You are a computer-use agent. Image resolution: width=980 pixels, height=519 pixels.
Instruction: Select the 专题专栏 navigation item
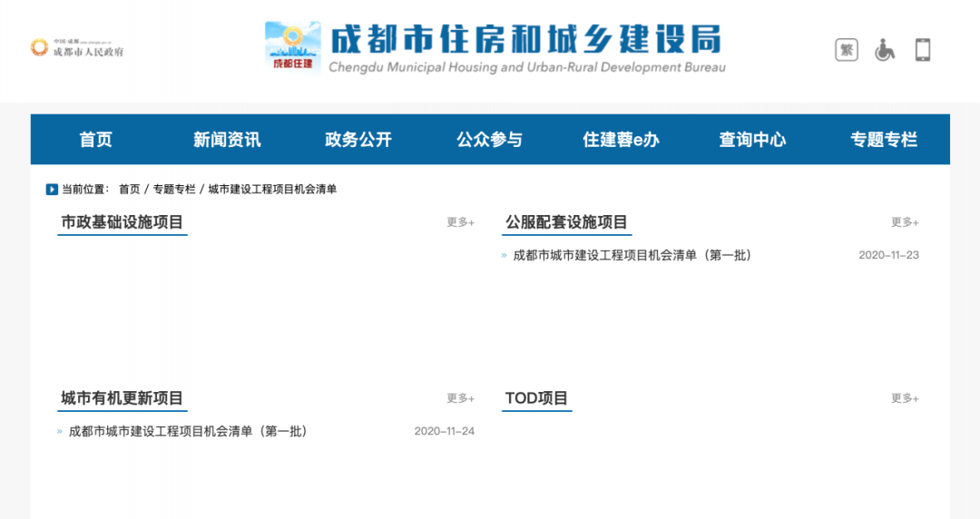(x=884, y=140)
